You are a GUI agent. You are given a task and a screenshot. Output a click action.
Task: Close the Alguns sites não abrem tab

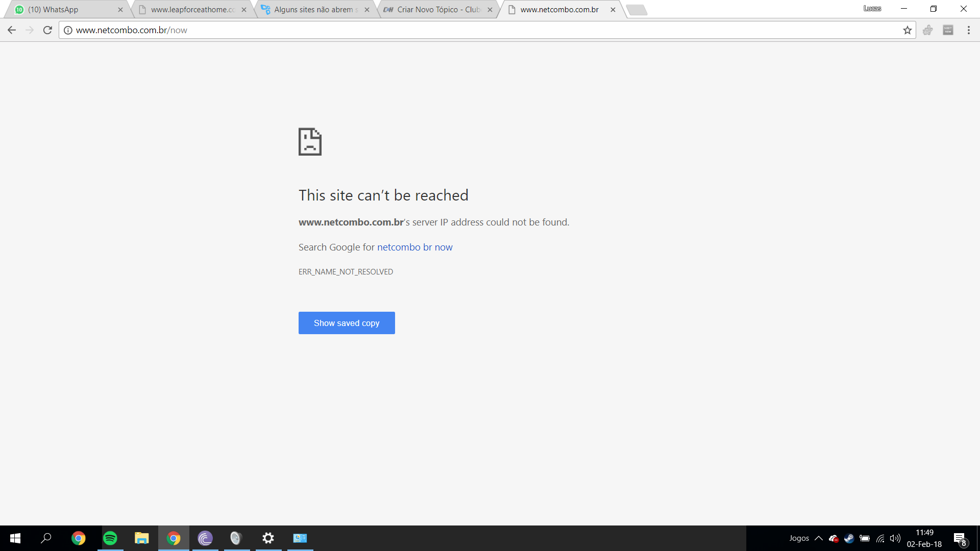(367, 10)
